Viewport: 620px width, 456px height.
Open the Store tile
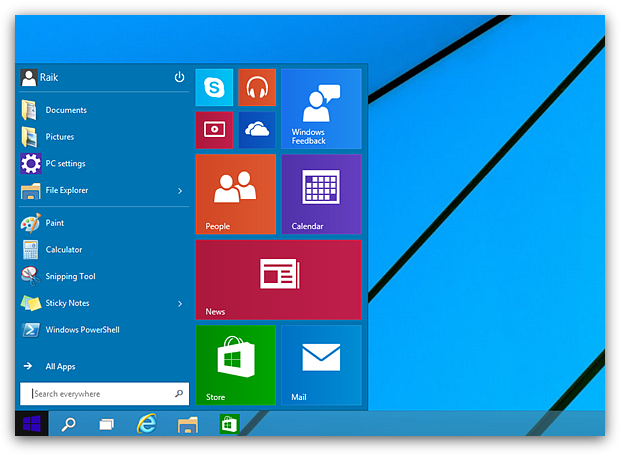point(236,365)
